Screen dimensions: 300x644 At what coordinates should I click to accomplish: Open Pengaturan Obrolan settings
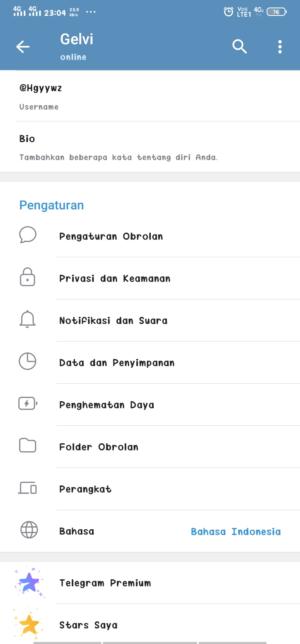click(x=111, y=236)
